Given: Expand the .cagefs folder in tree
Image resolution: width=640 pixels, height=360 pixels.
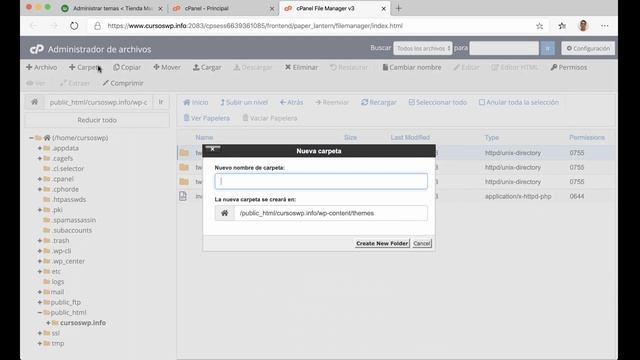Looking at the screenshot, I should click(40, 158).
